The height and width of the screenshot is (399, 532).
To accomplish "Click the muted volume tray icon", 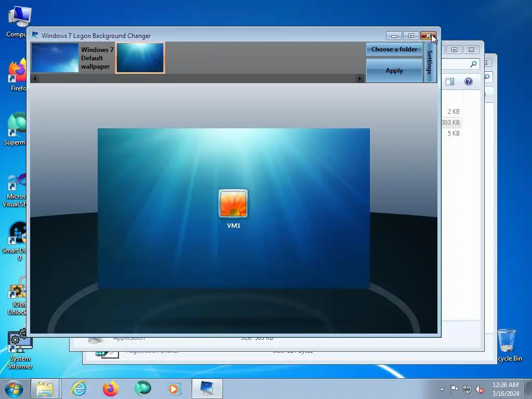I will click(x=480, y=389).
